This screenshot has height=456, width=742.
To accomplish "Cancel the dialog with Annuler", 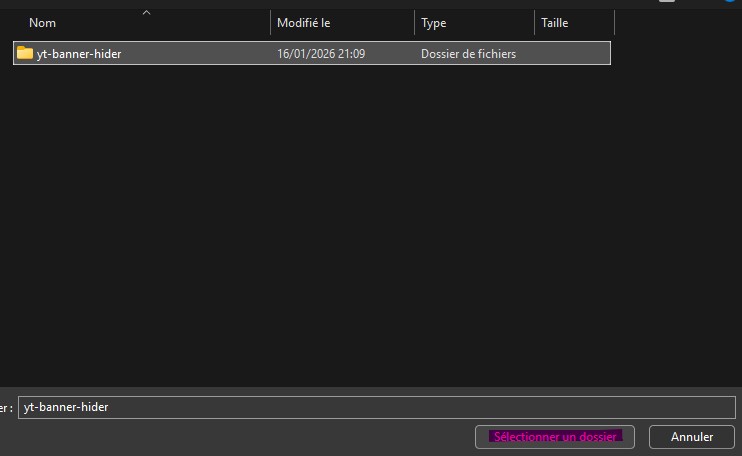I will 691,437.
